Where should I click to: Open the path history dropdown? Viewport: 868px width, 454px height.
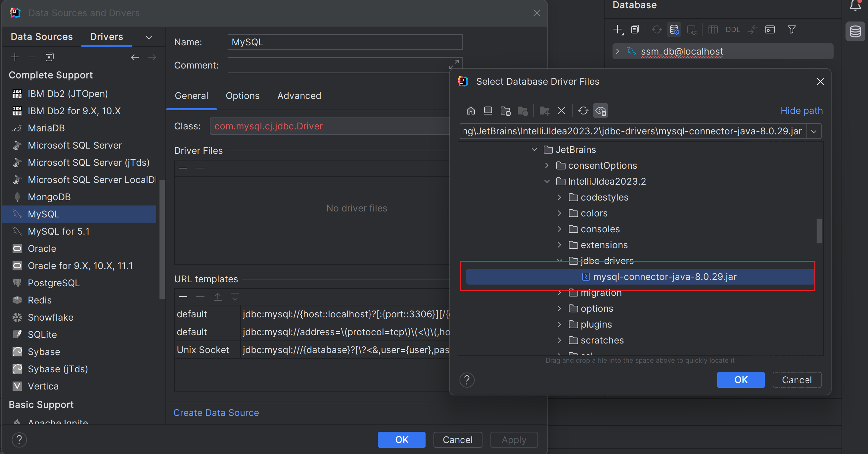pyautogui.click(x=814, y=131)
